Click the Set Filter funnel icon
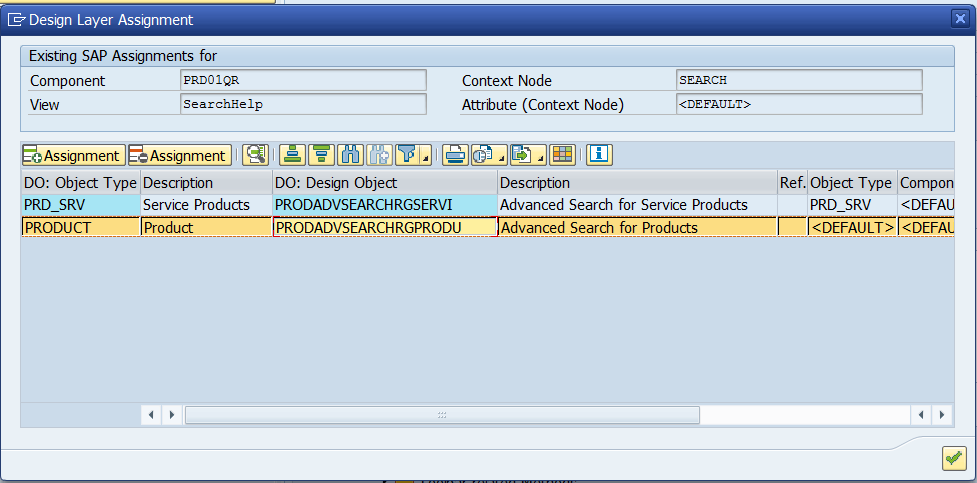 point(407,155)
